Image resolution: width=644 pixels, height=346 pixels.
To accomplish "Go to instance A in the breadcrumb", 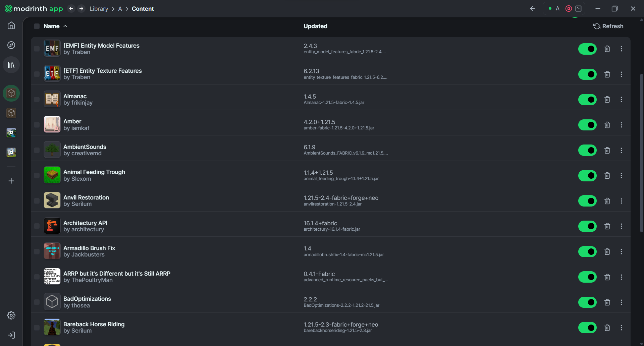I will pyautogui.click(x=120, y=9).
